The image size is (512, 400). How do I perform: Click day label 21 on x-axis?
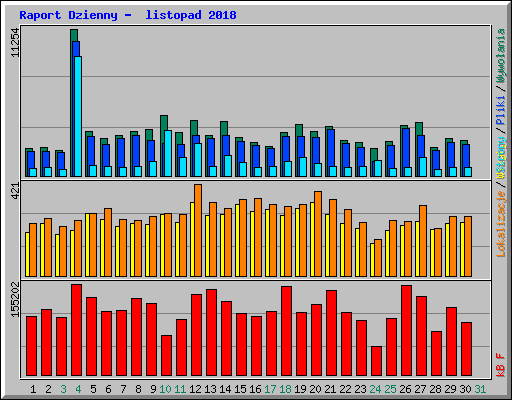[x=330, y=389]
